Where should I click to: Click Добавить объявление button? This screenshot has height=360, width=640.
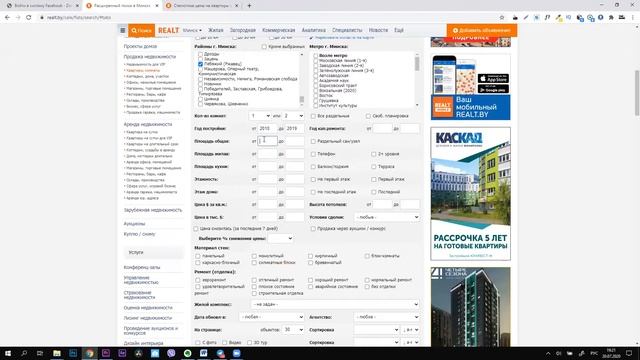pyautogui.click(x=482, y=30)
